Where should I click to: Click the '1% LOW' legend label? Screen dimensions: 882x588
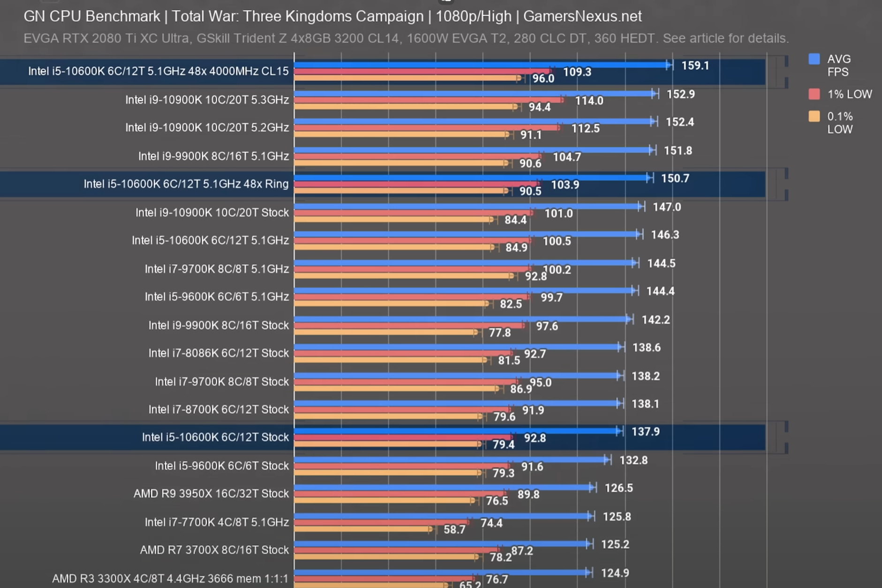(850, 94)
